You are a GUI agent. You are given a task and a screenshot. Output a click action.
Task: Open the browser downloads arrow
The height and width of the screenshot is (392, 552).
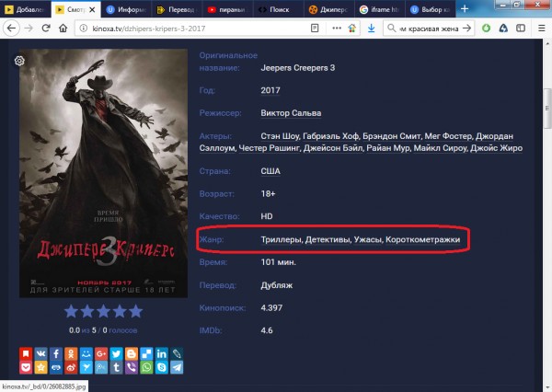point(371,29)
